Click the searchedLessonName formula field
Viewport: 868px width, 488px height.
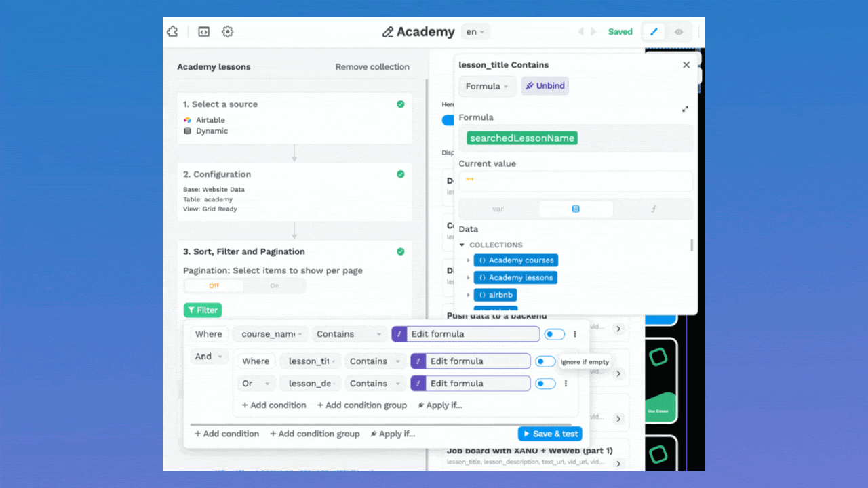click(522, 138)
